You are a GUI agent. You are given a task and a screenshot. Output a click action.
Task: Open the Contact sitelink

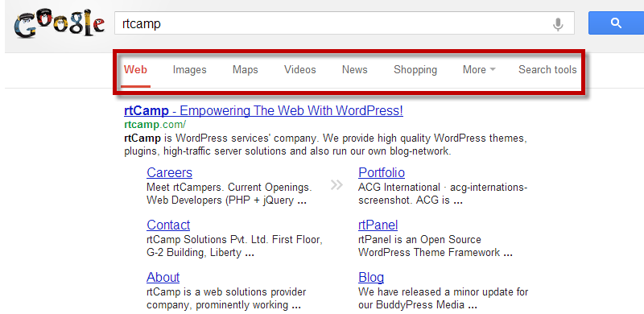168,225
